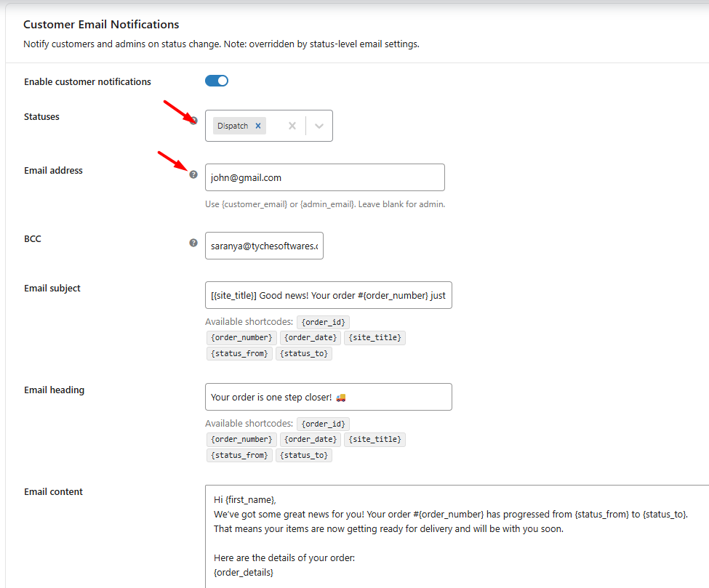
Task: Click {order_number} shortcode under Email heading
Action: coord(241,440)
